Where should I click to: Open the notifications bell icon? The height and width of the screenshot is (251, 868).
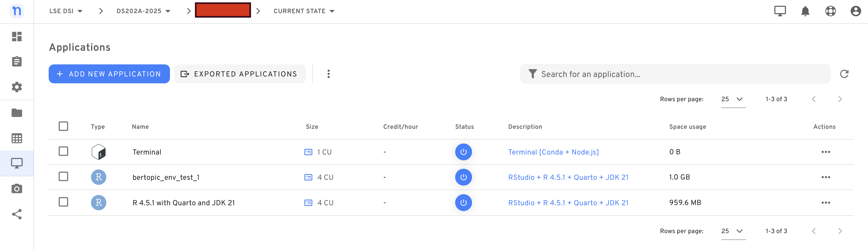point(805,11)
